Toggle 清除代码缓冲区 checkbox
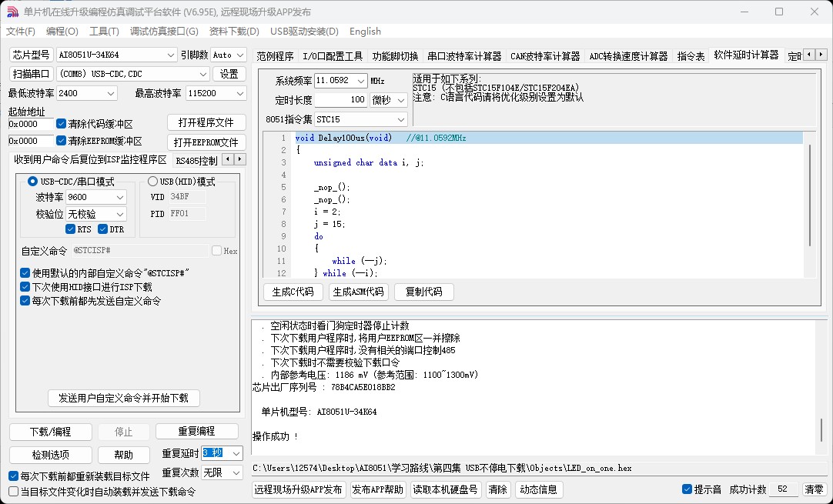833x504 pixels. pyautogui.click(x=61, y=124)
